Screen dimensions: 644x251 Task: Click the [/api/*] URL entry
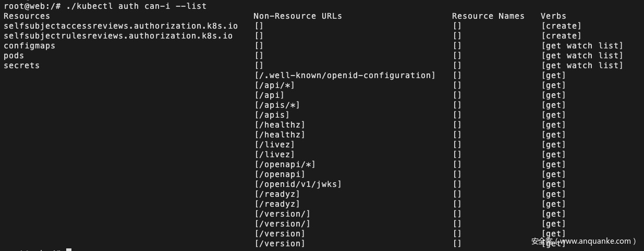pyautogui.click(x=274, y=85)
